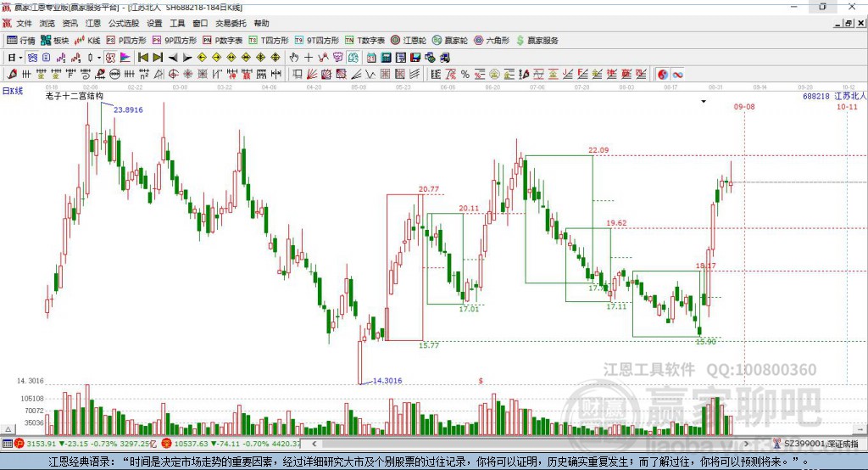Click the 10-11 date marker
This screenshot has width=868, height=470.
(x=847, y=106)
